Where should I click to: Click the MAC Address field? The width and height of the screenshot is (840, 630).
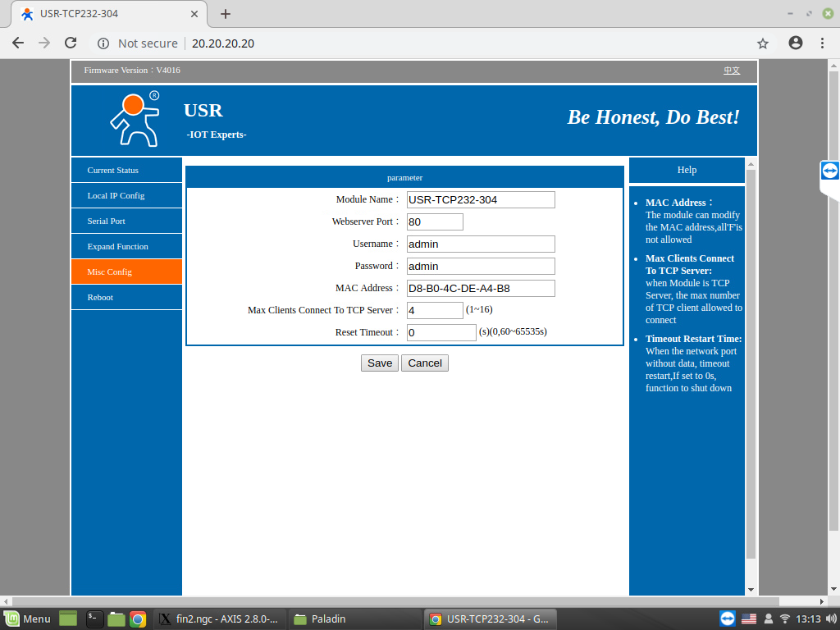click(x=481, y=288)
